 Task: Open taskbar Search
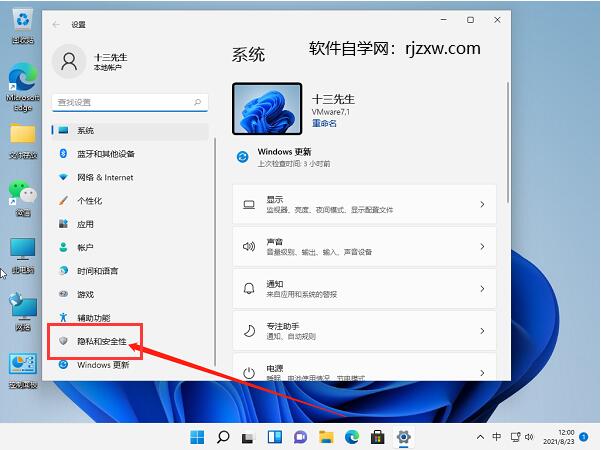tap(223, 437)
